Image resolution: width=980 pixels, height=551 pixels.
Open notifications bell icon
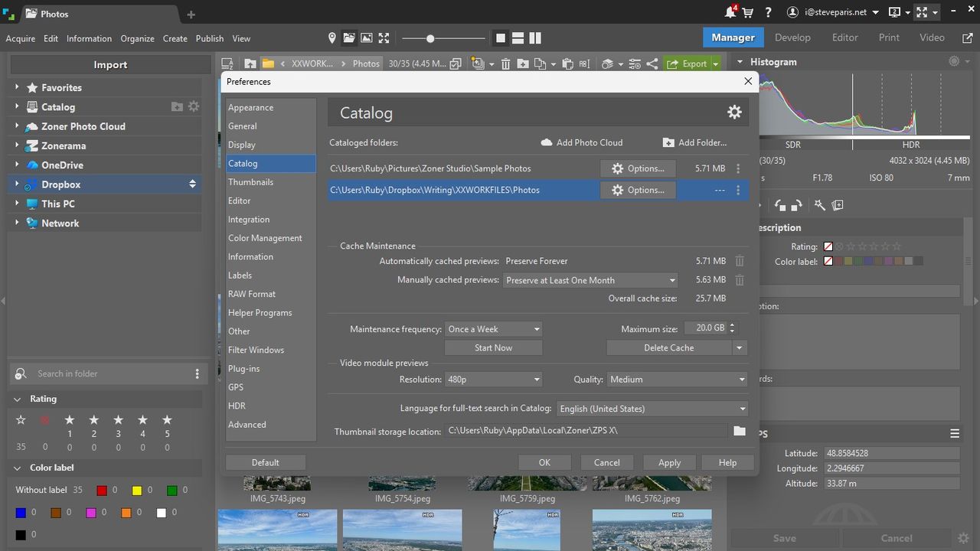730,12
